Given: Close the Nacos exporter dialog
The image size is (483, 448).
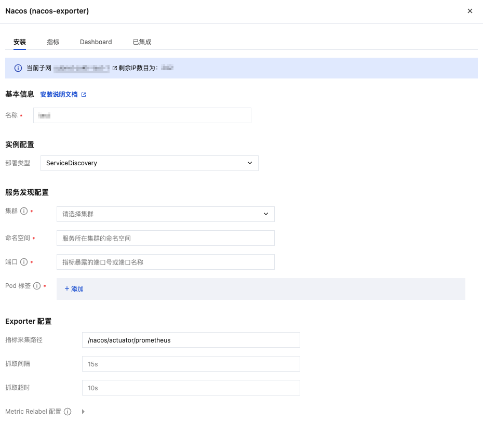Looking at the screenshot, I should [x=469, y=11].
